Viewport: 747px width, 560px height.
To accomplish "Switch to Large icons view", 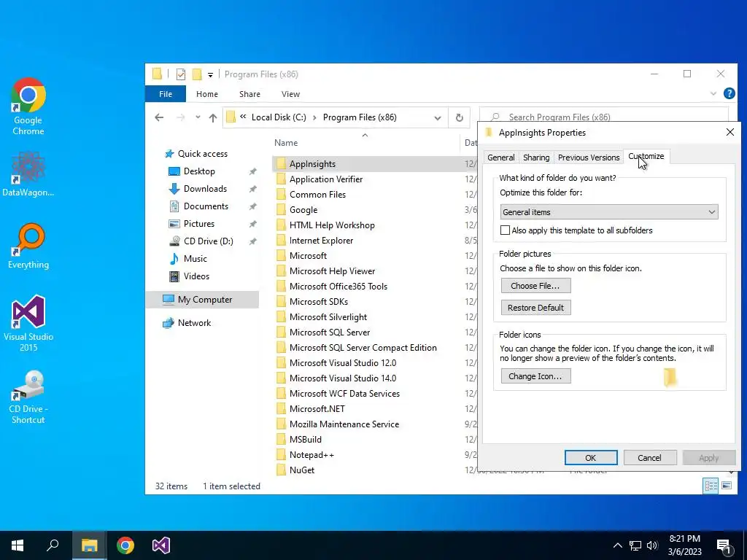I will [727, 486].
